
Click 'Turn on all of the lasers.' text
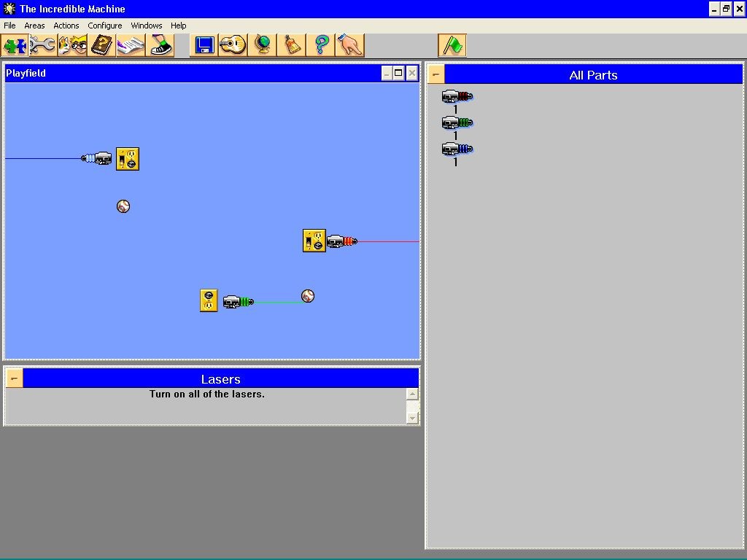pyautogui.click(x=206, y=394)
